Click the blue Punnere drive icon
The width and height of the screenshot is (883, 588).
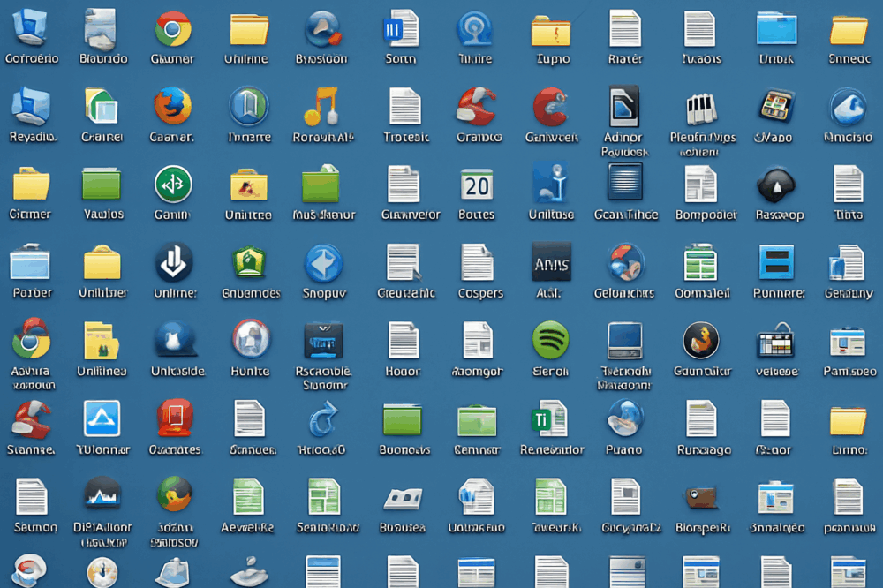click(x=776, y=262)
